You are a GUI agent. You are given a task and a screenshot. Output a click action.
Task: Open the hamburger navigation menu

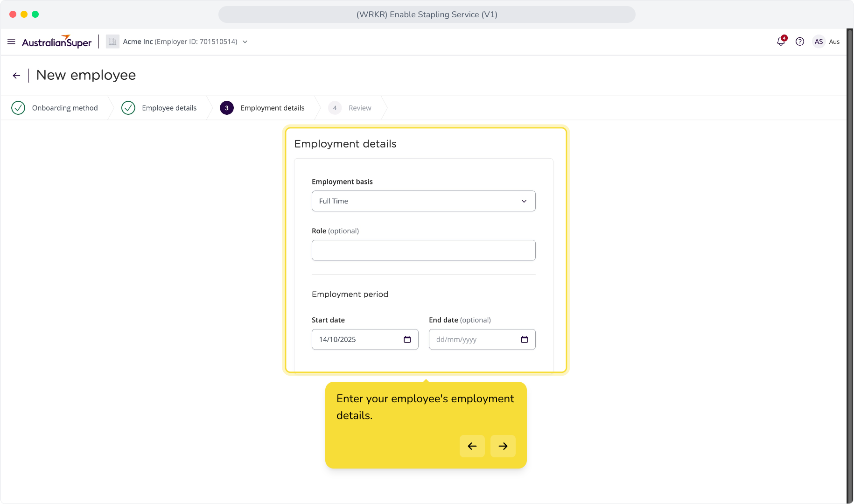(x=11, y=42)
